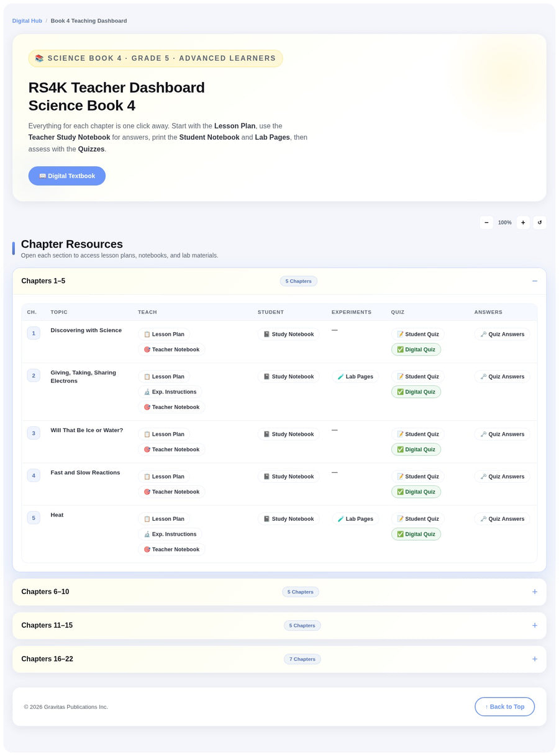Viewport: 559px width, 756px height.
Task: Expand the Chapters 16–22 section
Action: [x=279, y=659]
